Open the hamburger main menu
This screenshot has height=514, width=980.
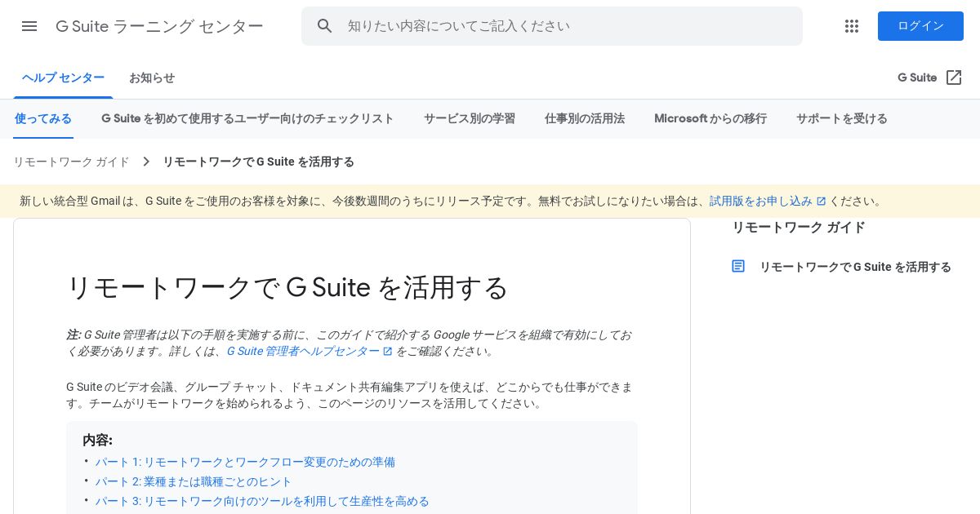29,26
